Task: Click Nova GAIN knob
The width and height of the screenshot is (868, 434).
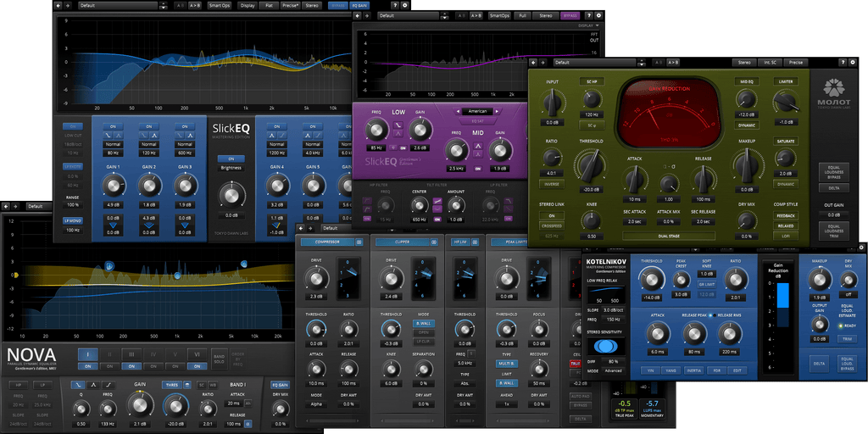Action: tap(140, 406)
